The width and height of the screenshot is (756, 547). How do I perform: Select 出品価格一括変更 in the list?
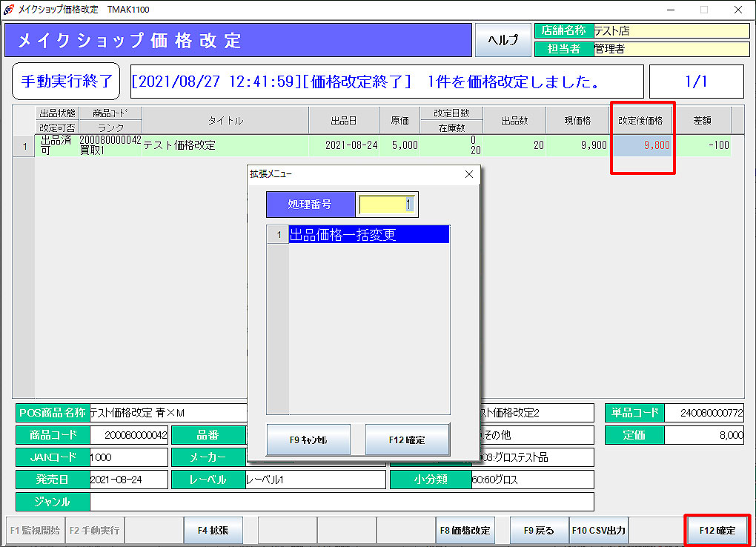click(368, 235)
